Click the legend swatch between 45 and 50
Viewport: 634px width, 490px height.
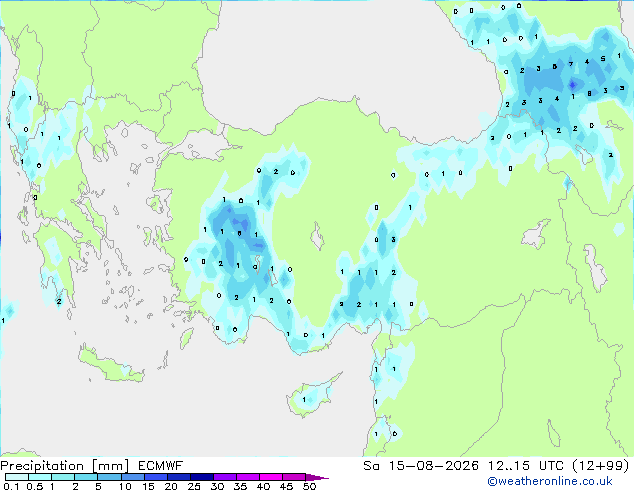(294, 477)
